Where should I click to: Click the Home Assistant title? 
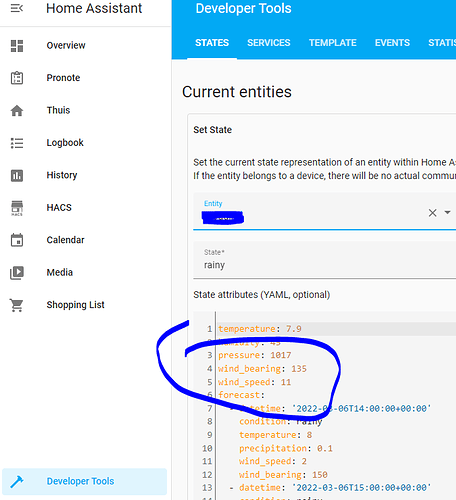[x=94, y=8]
